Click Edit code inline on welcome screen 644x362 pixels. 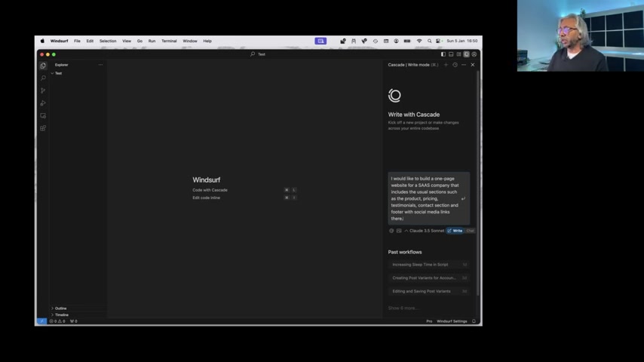(x=206, y=198)
